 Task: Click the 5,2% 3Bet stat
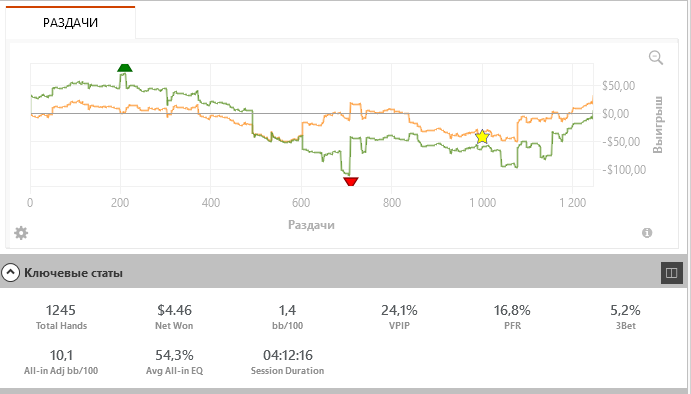coord(625,317)
